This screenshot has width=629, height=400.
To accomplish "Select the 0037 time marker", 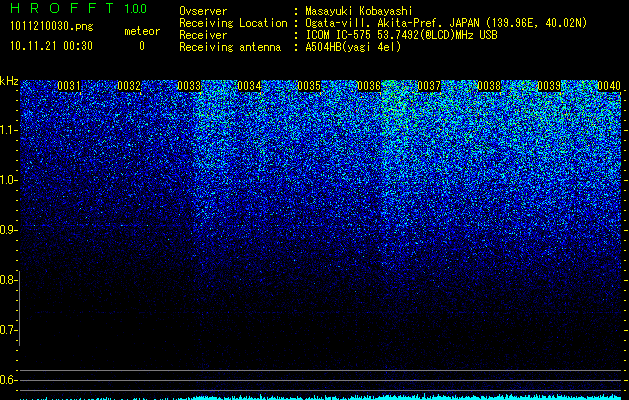I will click(x=429, y=86).
